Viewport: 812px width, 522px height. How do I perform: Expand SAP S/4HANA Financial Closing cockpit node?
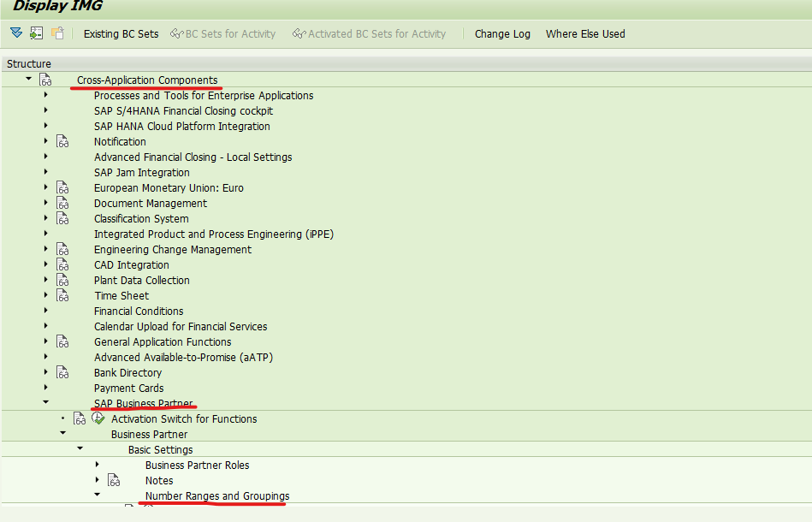pyautogui.click(x=45, y=110)
